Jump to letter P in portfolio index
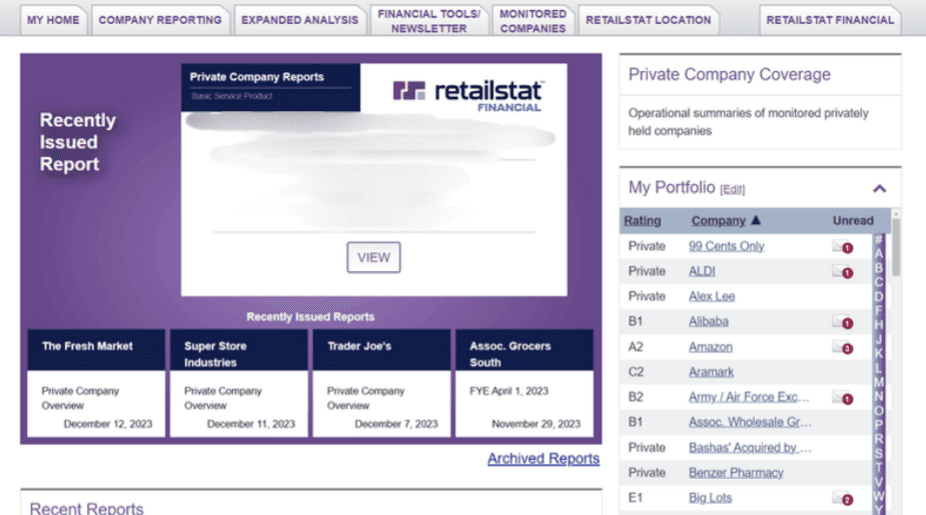Screen dimensions: 926x515 click(x=878, y=424)
